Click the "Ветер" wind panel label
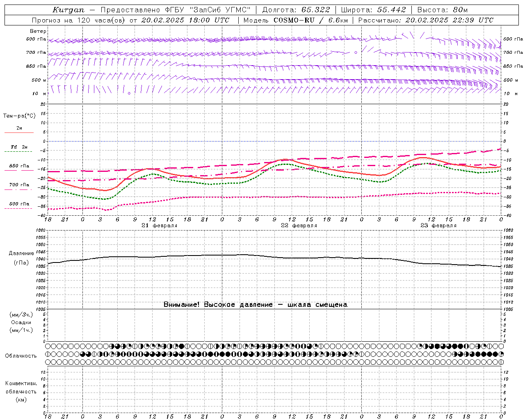Screen dimensions: 525x420 [x=38, y=31]
